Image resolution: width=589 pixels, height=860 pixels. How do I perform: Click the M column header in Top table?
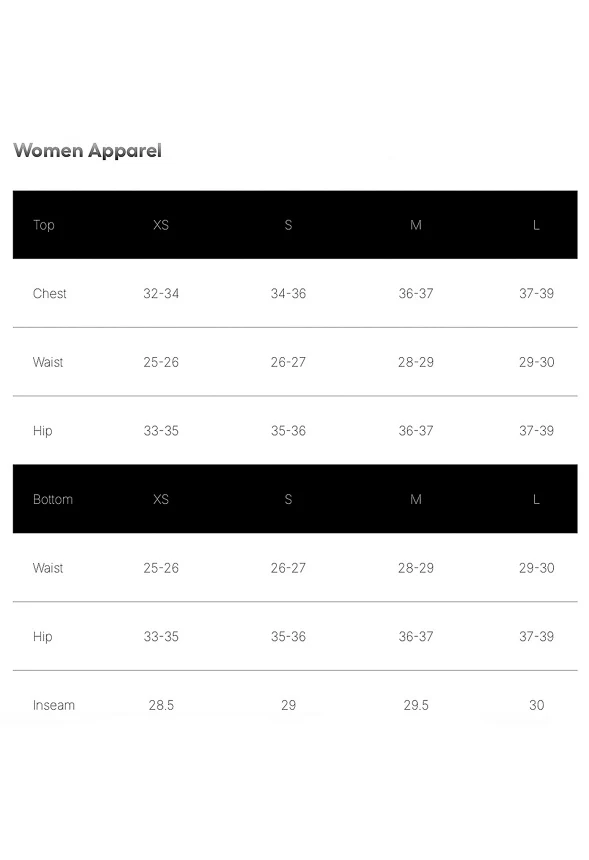416,225
